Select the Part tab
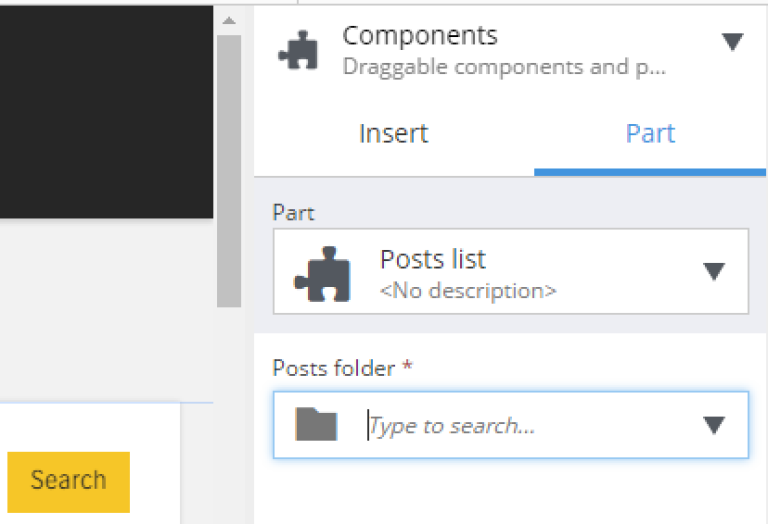The image size is (768, 524). (650, 134)
